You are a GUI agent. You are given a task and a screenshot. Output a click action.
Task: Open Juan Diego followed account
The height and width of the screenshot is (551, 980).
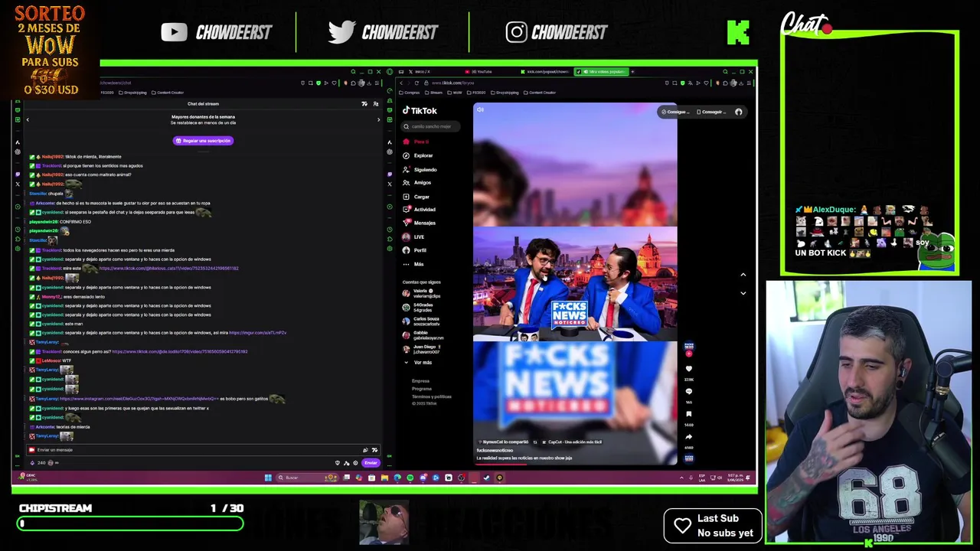(x=423, y=348)
